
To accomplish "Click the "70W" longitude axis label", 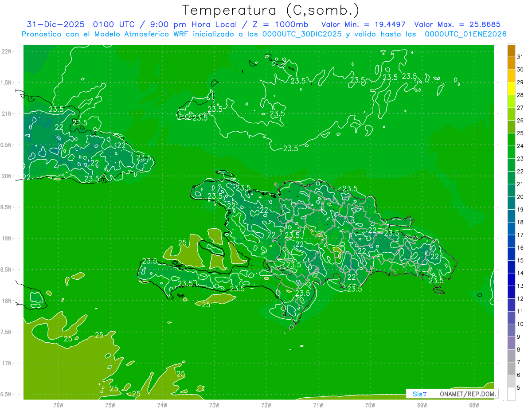I will tap(370, 405).
